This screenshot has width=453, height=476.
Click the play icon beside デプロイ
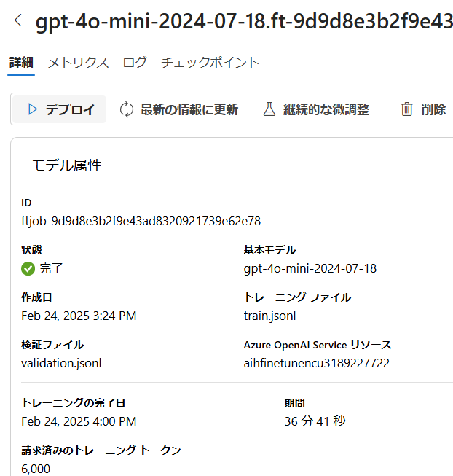click(x=33, y=109)
